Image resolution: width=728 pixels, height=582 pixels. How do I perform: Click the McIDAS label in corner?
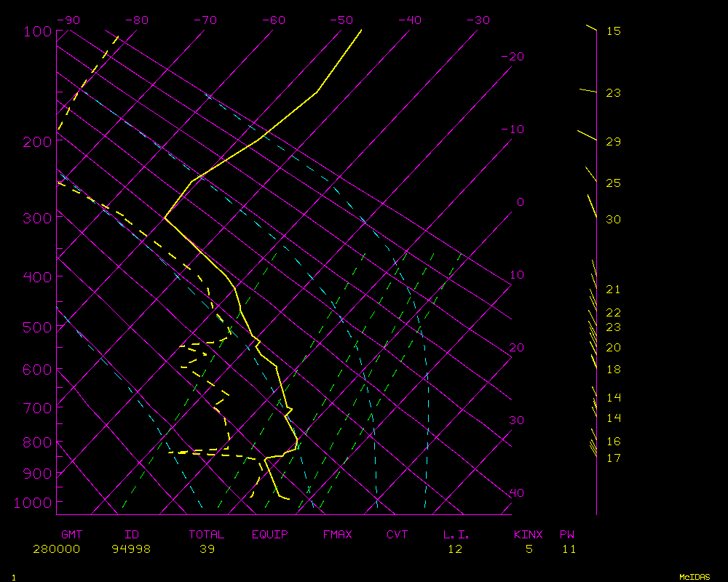(x=695, y=577)
